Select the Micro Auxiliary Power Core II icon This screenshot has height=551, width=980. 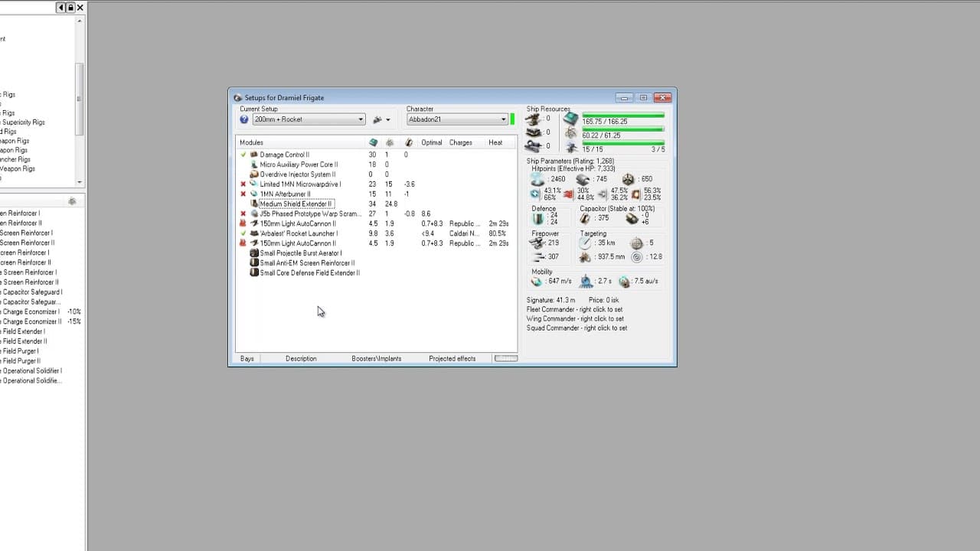(x=254, y=165)
